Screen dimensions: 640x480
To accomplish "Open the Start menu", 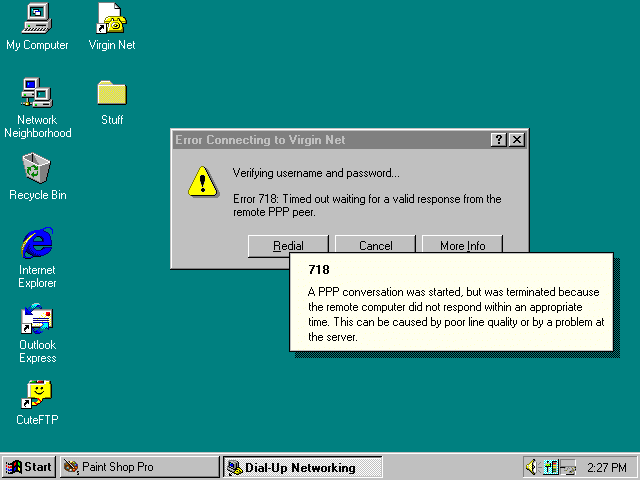I will [x=29, y=467].
